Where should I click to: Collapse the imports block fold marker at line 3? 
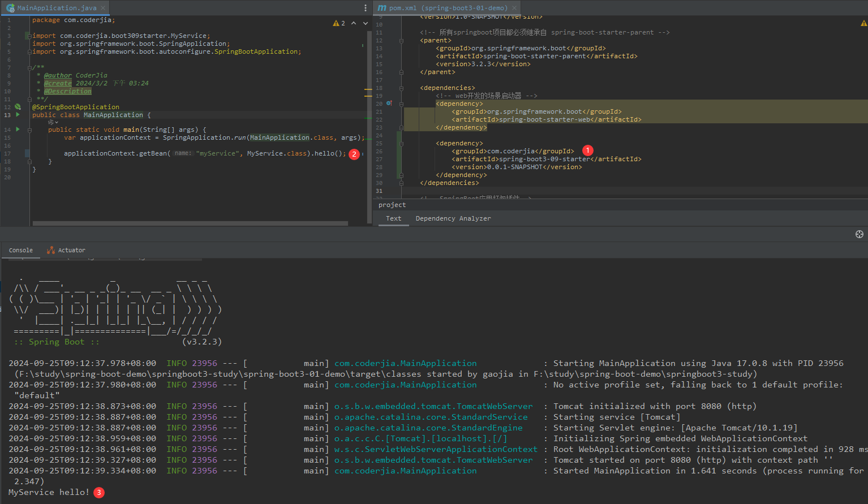28,36
